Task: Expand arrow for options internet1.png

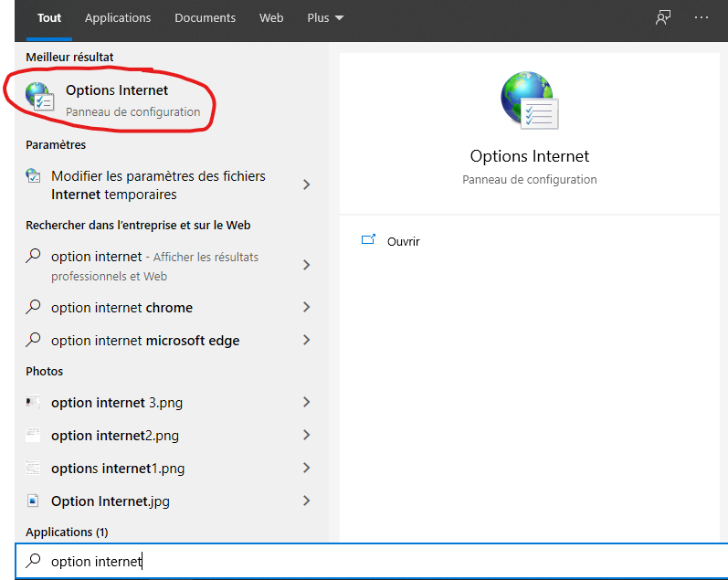Action: (x=306, y=468)
